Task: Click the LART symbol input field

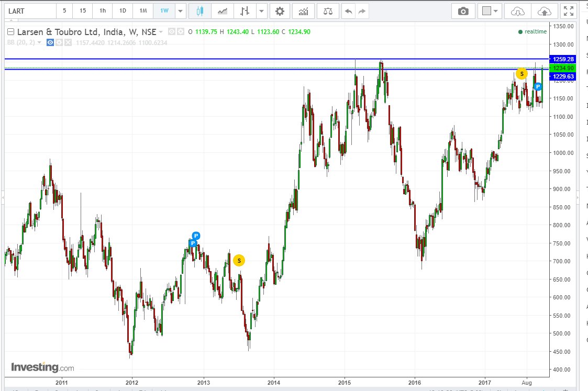Action: click(31, 11)
